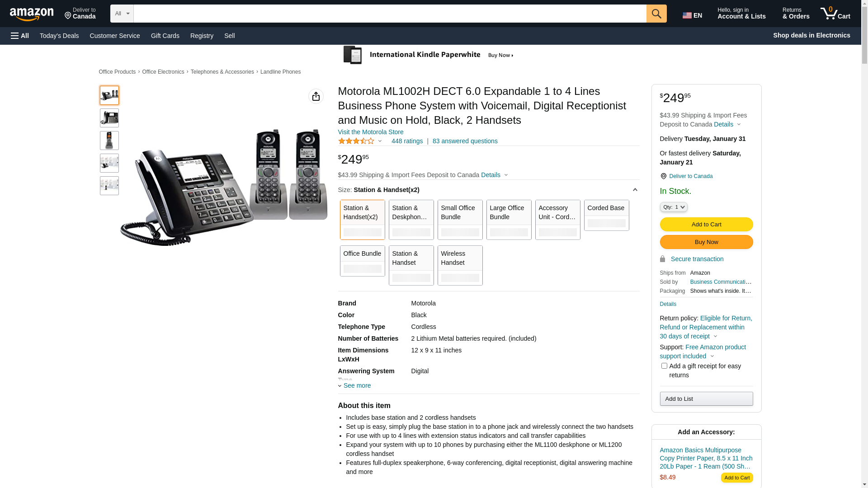Click the Add to Cart button
The image size is (868, 488).
tap(706, 224)
